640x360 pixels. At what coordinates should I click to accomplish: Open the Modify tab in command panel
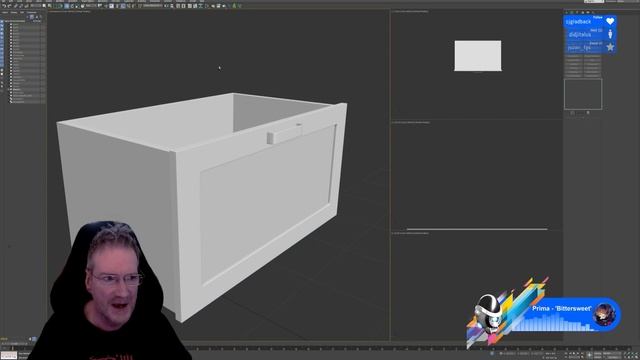[x=572, y=12]
